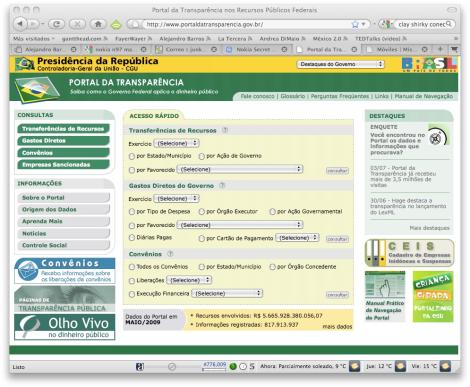Screen dimensions: 470x387
Task: Click consultar button in Convênios section
Action: pyautogui.click(x=337, y=294)
